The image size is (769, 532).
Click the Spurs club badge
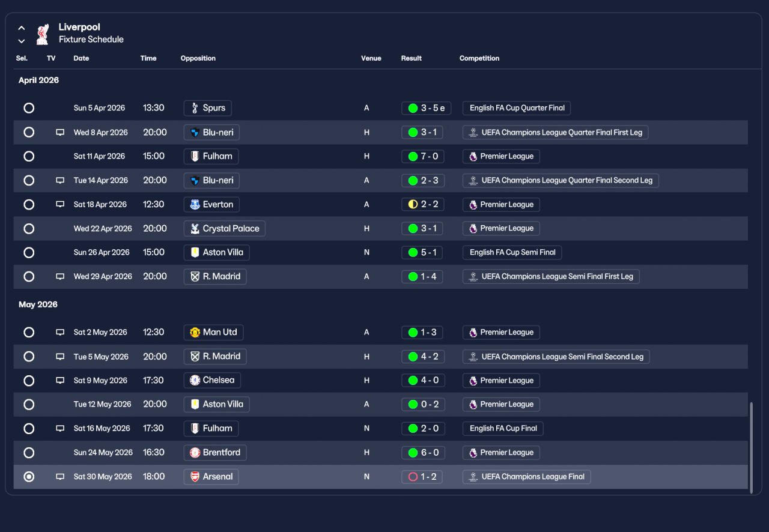coord(195,108)
